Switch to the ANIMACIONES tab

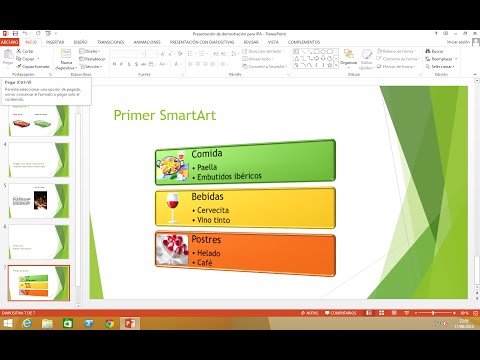pyautogui.click(x=147, y=42)
